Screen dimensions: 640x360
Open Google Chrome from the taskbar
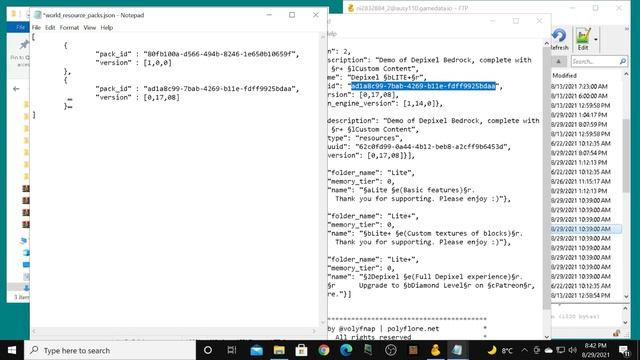[x=324, y=350]
